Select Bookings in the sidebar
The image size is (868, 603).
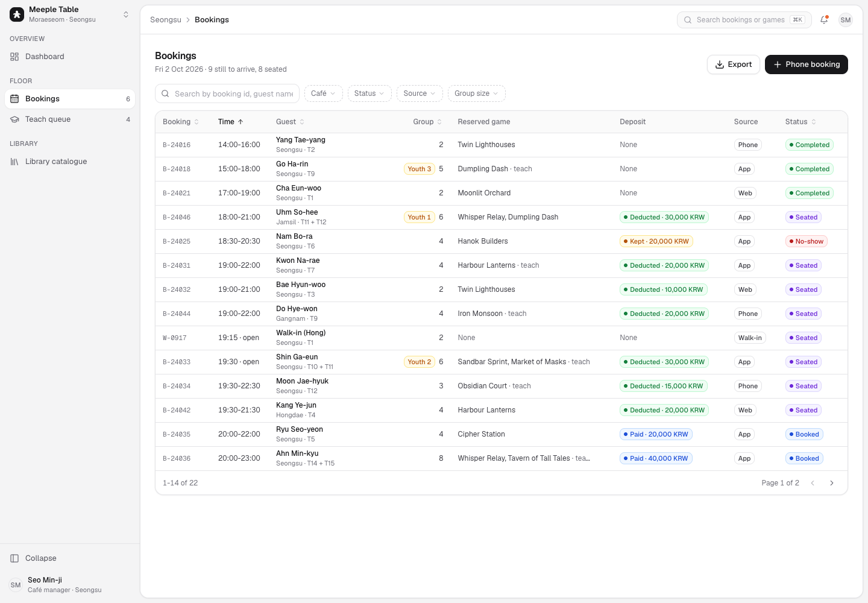(x=70, y=99)
